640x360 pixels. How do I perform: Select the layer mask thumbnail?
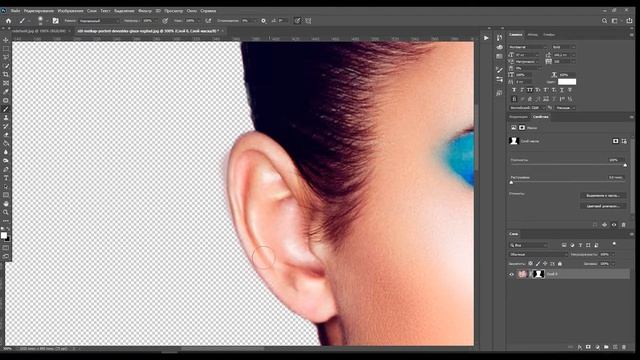point(539,274)
